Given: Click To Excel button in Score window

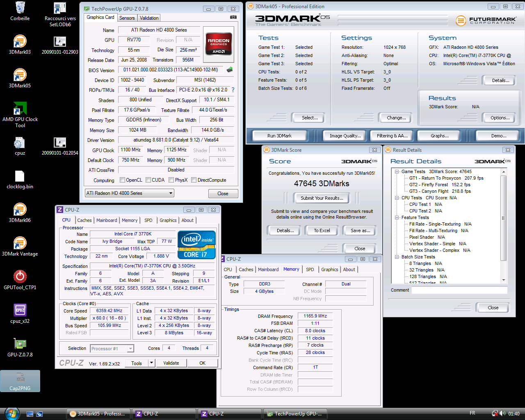Looking at the screenshot, I should coord(322,231).
